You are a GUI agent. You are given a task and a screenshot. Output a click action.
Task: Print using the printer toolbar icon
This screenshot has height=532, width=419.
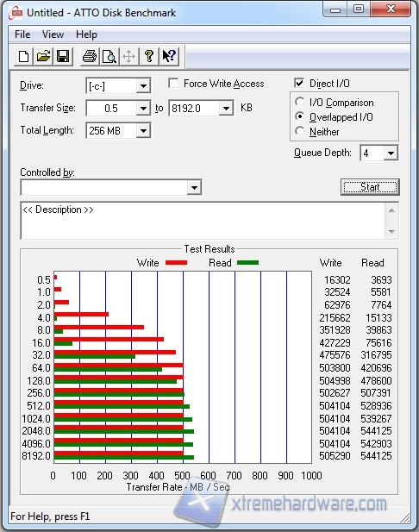[x=90, y=56]
